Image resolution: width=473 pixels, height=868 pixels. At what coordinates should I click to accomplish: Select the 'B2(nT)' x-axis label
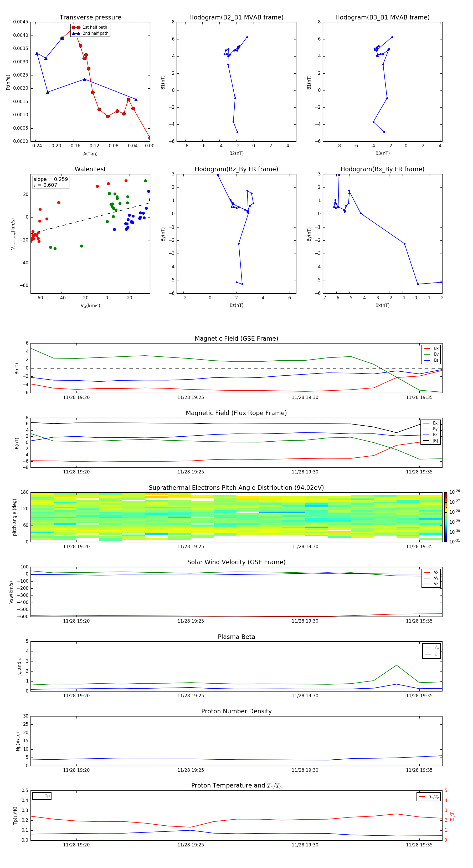(236, 153)
